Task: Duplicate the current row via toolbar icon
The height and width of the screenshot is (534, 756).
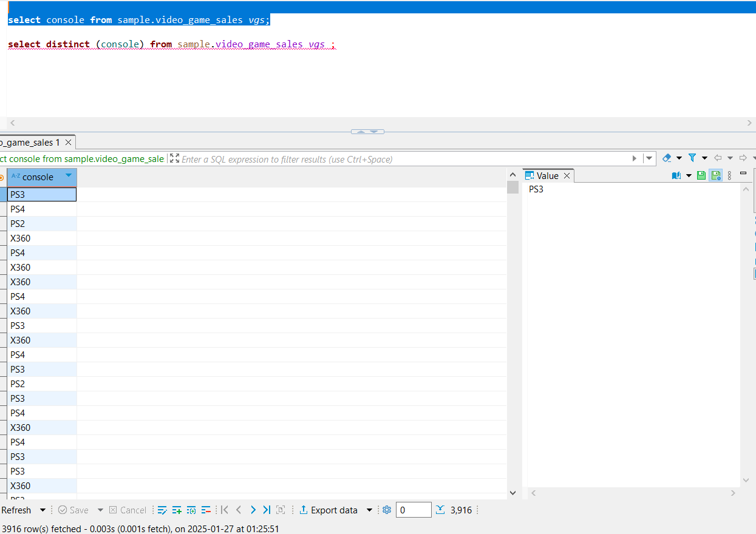Action: click(191, 510)
